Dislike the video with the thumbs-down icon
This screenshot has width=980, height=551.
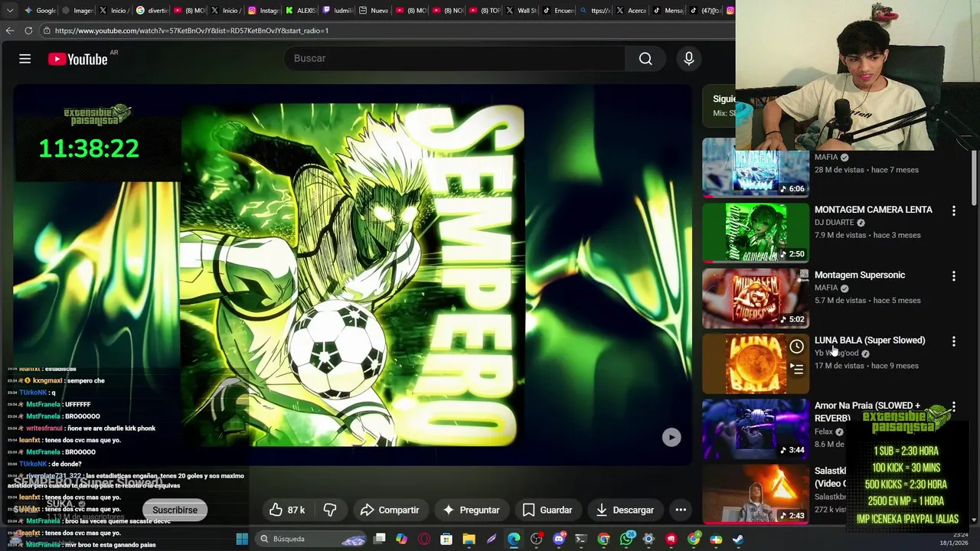tap(330, 510)
